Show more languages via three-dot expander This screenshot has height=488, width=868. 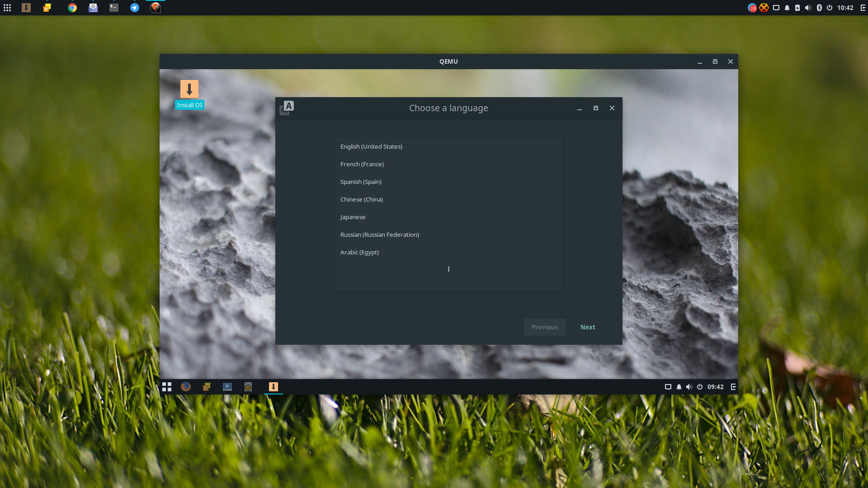448,269
